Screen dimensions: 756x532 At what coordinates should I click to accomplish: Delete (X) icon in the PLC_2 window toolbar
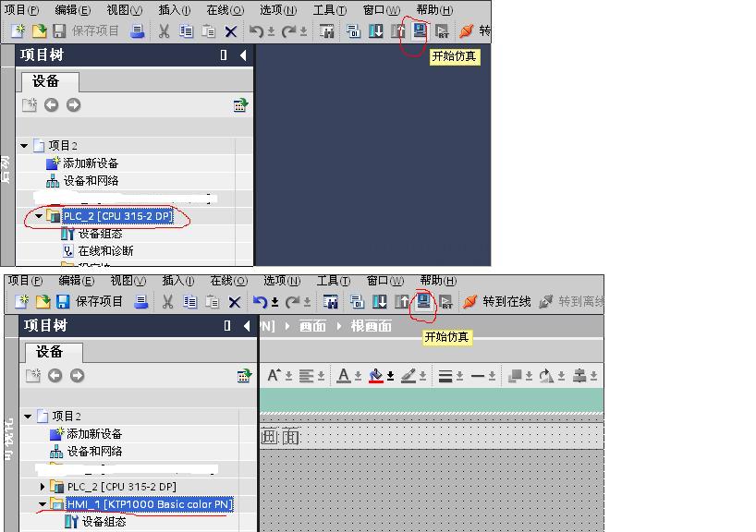coord(231,31)
